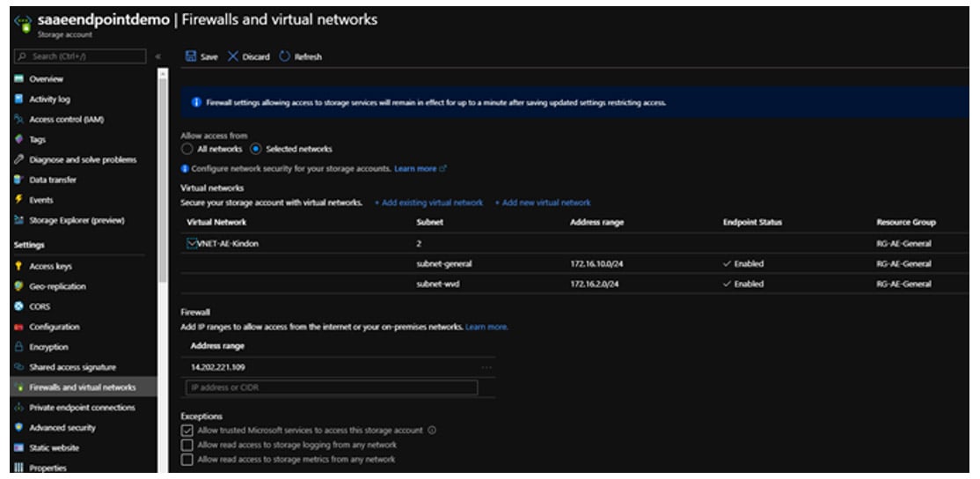This screenshot has width=980, height=479.
Task: Select the All networks radio button
Action: coord(186,149)
